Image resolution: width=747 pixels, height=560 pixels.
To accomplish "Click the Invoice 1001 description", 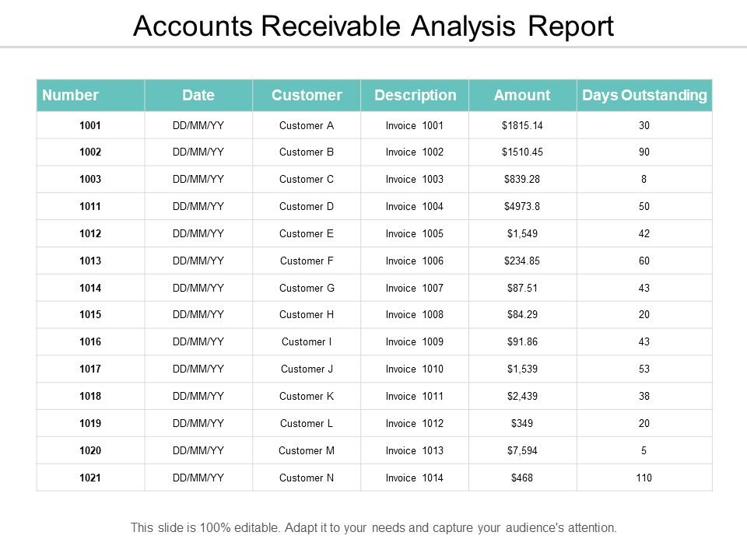I will click(415, 125).
